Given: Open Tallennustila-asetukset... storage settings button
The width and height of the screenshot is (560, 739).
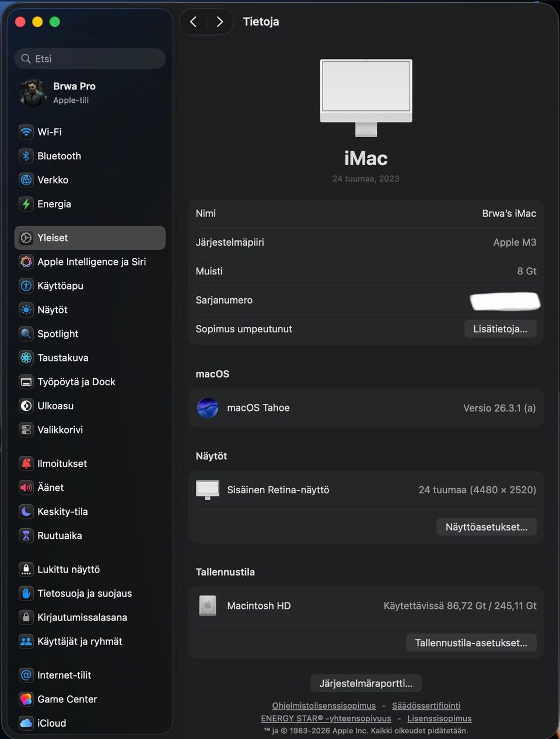Looking at the screenshot, I should [471, 643].
